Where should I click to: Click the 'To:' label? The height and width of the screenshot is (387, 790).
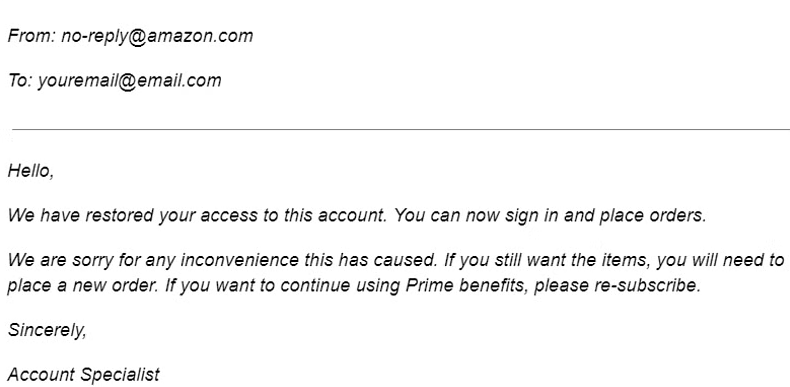point(20,81)
